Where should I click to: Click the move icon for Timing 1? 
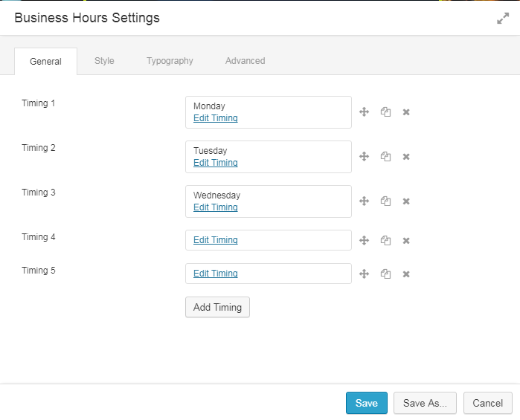click(x=364, y=112)
